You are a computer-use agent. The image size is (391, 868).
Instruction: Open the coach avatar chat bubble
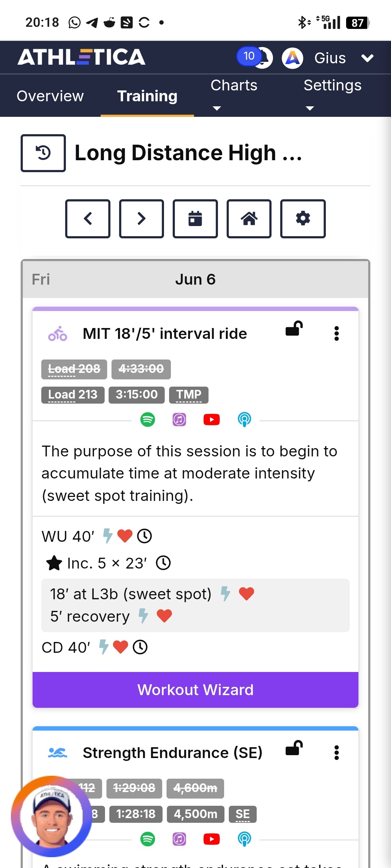pyautogui.click(x=51, y=816)
